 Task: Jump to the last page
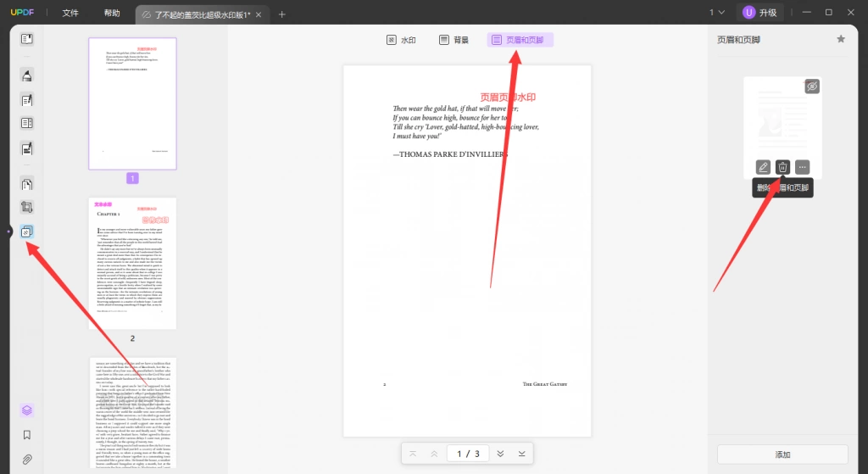point(521,454)
